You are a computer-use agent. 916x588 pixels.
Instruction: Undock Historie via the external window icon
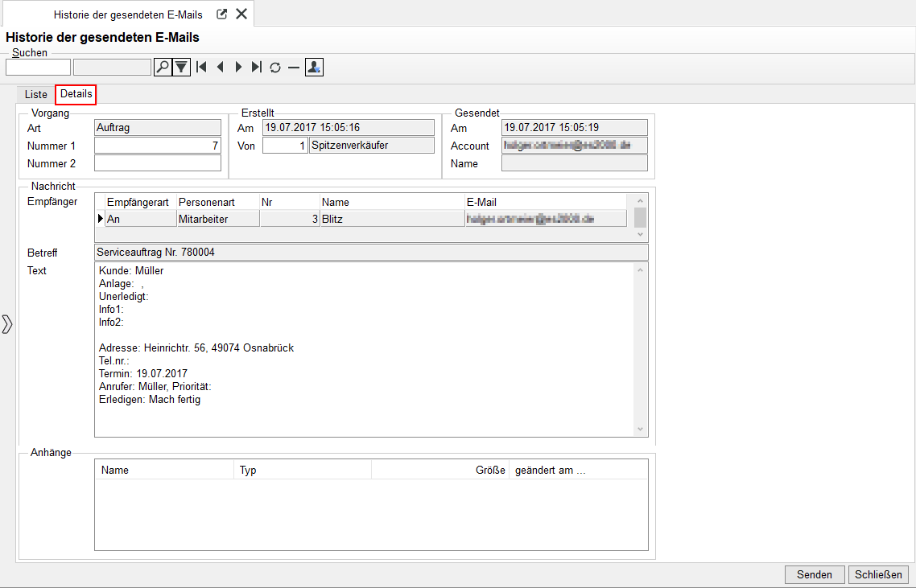click(221, 13)
